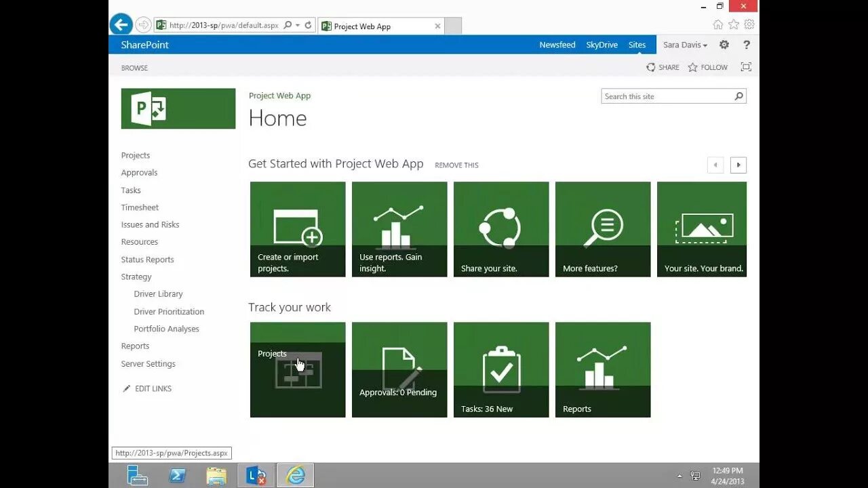Click the SHARE button
868x488 pixels.
663,67
